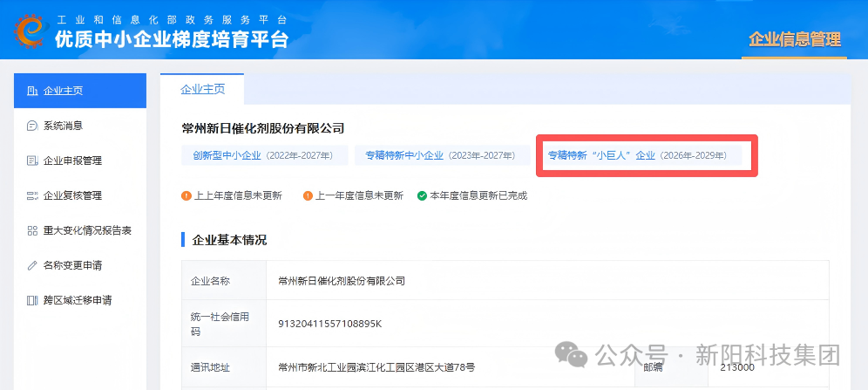Click green check icon for 本年度信息更新已完成
Image resolution: width=868 pixels, height=390 pixels.
422,195
